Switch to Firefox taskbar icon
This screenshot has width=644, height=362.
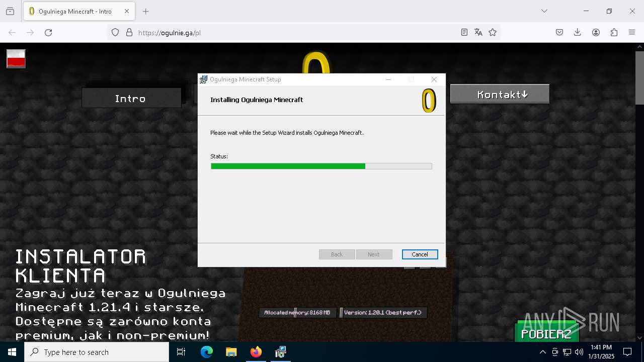coord(256,352)
